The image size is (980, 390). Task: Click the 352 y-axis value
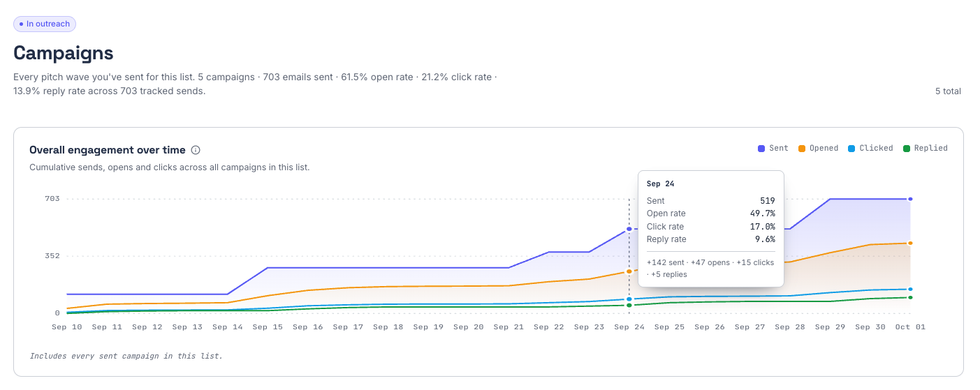pos(52,256)
